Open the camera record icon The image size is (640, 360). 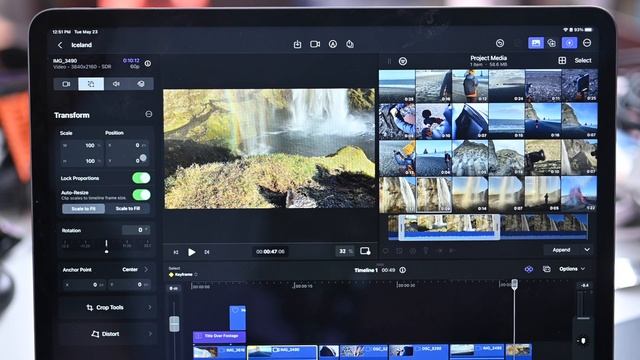pyautogui.click(x=315, y=44)
